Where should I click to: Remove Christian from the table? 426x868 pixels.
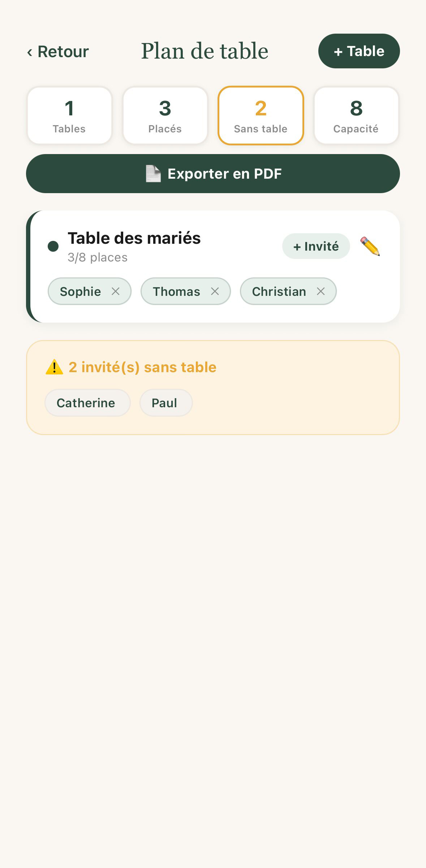(321, 291)
